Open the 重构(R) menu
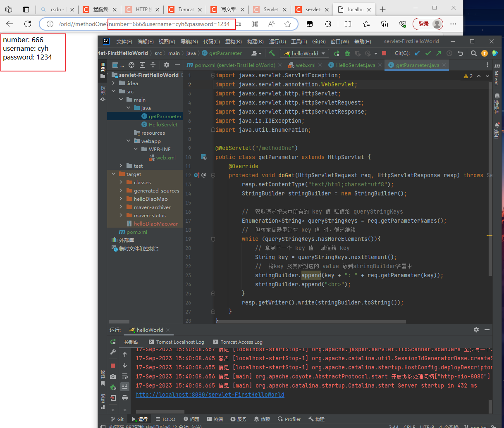 (234, 42)
